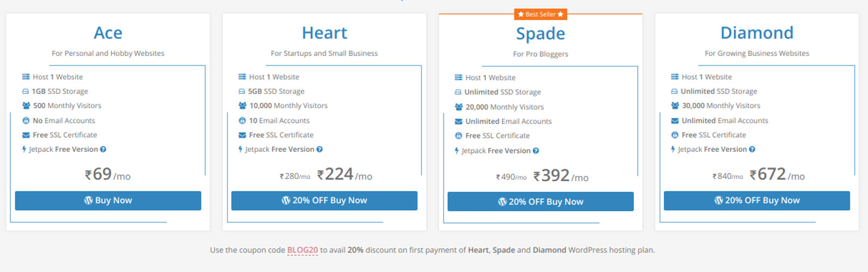Image resolution: width=868 pixels, height=272 pixels.
Task: Click the envelope icon beside Unlimited Email Accounts in Spade
Action: point(459,121)
